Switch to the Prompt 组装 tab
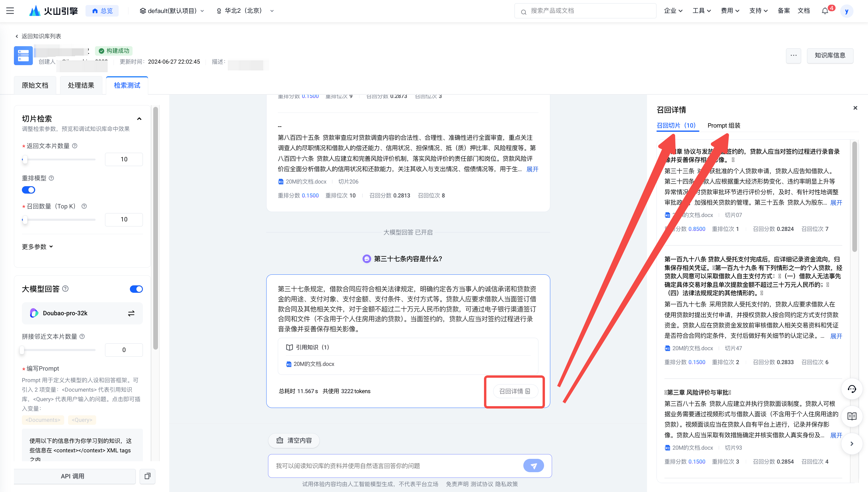The height and width of the screenshot is (492, 868). (724, 126)
